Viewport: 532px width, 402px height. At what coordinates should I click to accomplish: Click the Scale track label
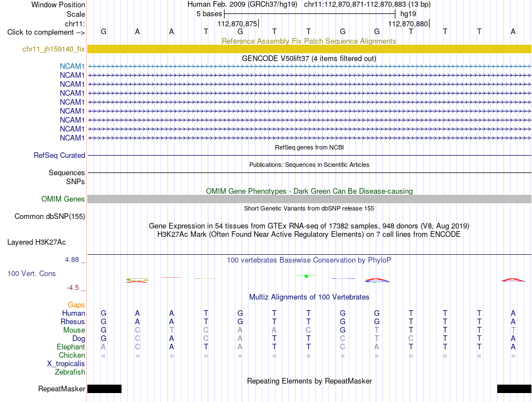point(76,14)
